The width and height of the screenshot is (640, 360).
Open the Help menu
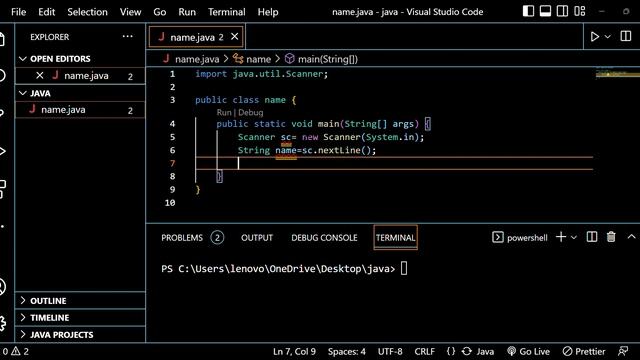coord(268,12)
